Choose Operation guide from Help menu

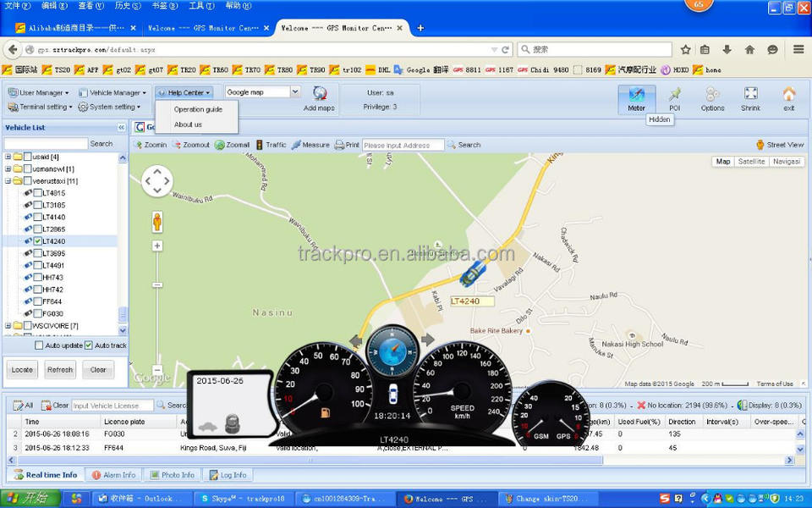198,109
